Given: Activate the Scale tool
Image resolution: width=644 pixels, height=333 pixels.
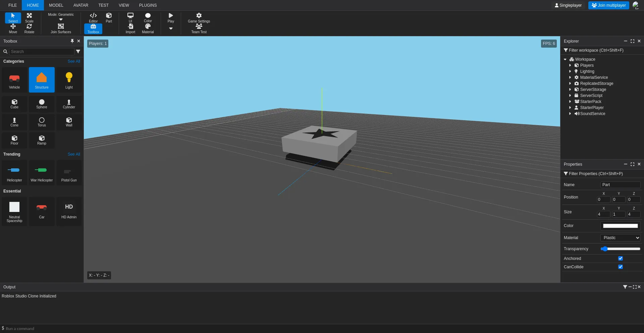Looking at the screenshot, I should [x=30, y=17].
